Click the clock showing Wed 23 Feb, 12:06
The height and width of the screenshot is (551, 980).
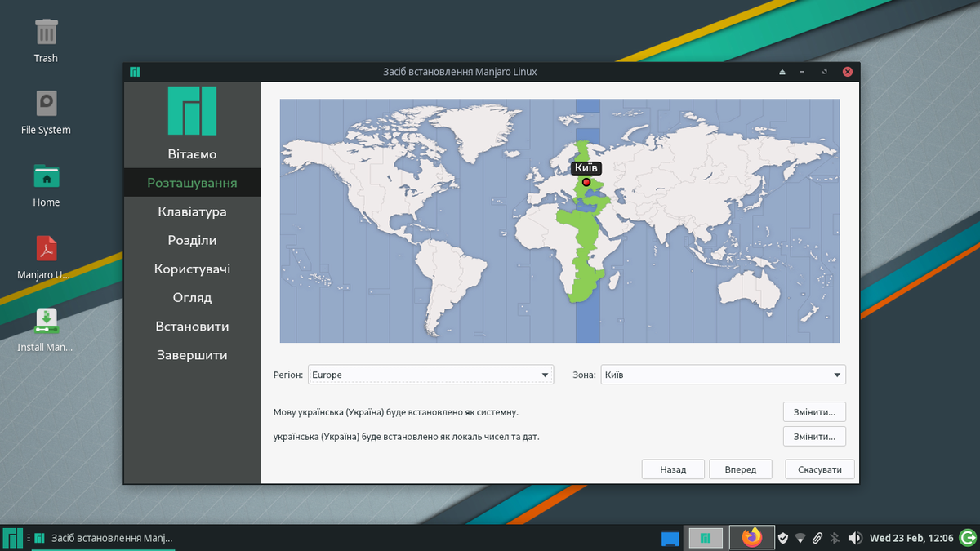point(911,538)
